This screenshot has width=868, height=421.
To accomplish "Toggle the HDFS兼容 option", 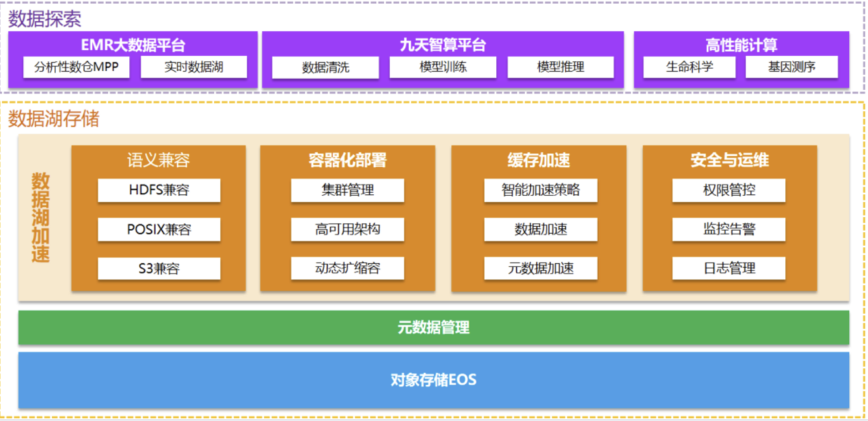I will [159, 191].
